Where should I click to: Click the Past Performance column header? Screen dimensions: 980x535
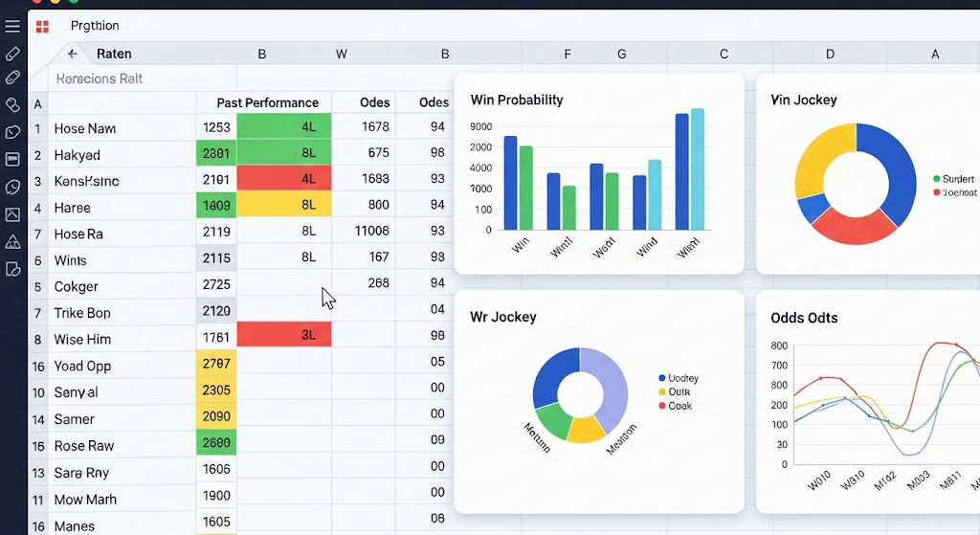pyautogui.click(x=267, y=102)
